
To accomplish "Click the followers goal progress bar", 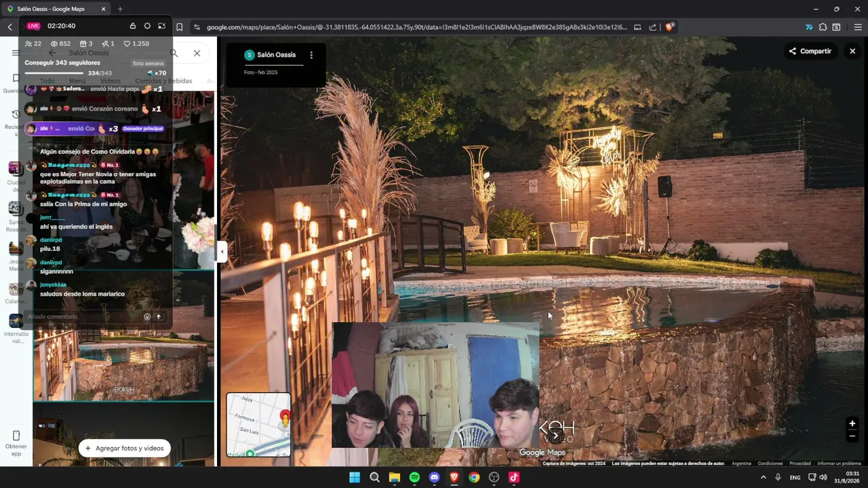I will pyautogui.click(x=54, y=73).
